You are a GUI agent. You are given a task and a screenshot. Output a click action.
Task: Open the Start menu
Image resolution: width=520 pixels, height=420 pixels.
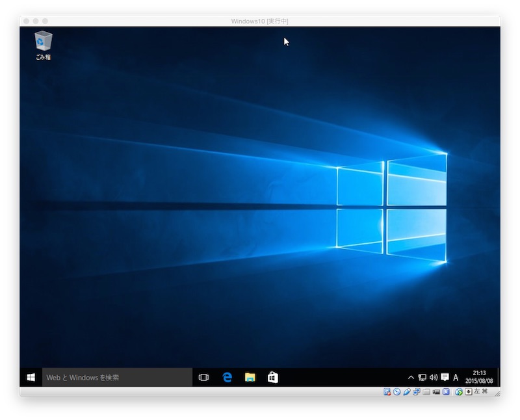(x=29, y=376)
